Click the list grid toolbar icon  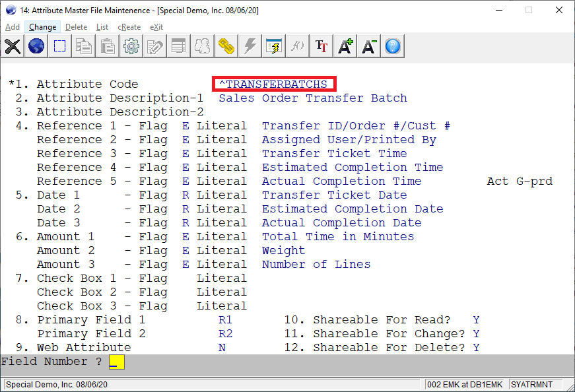[179, 46]
